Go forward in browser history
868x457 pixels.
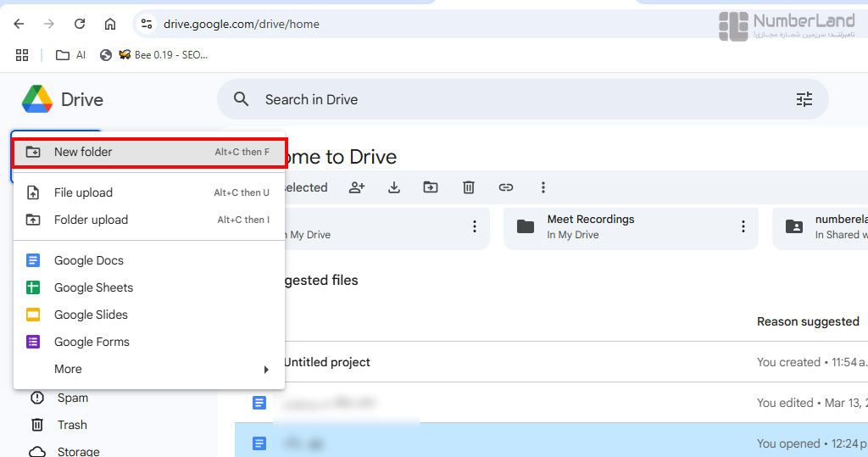tap(49, 24)
